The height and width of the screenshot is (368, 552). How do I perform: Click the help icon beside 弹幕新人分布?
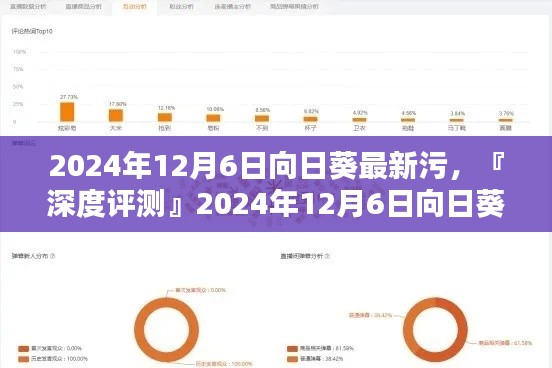pyautogui.click(x=52, y=256)
